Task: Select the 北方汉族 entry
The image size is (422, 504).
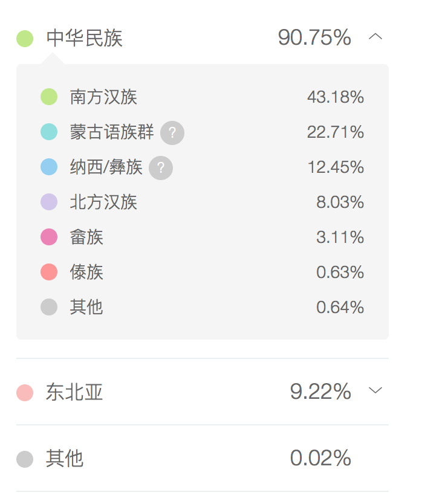Action: pos(203,202)
